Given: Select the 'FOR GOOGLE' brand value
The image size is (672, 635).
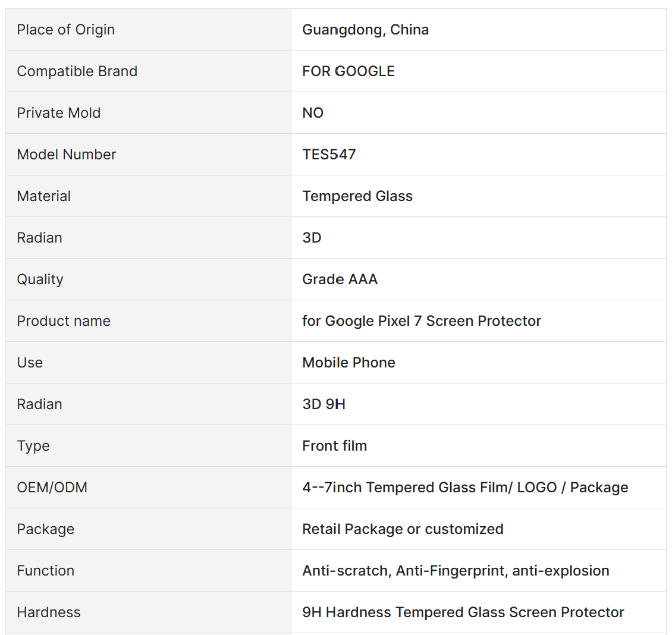Looking at the screenshot, I should click(348, 71).
